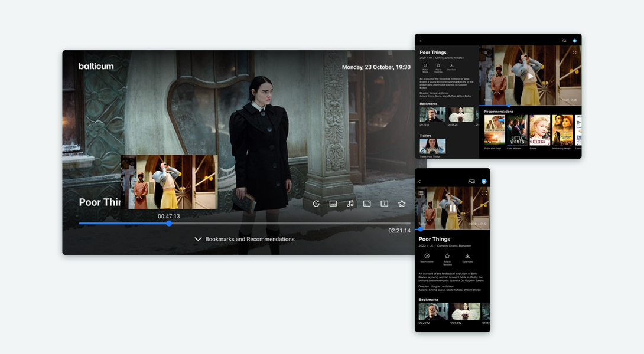Image resolution: width=644 pixels, height=354 pixels.
Task: Open the 00:22:12 bookmark in phone view
Action: coord(433,312)
